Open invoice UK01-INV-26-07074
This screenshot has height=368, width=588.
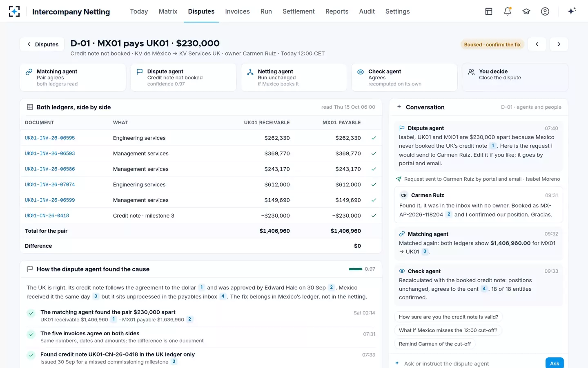tap(50, 184)
